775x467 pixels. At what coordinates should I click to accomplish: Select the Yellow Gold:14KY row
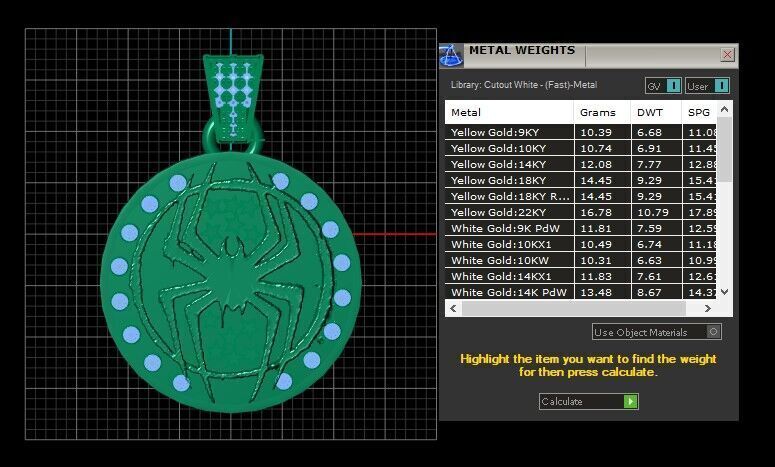(x=581, y=164)
